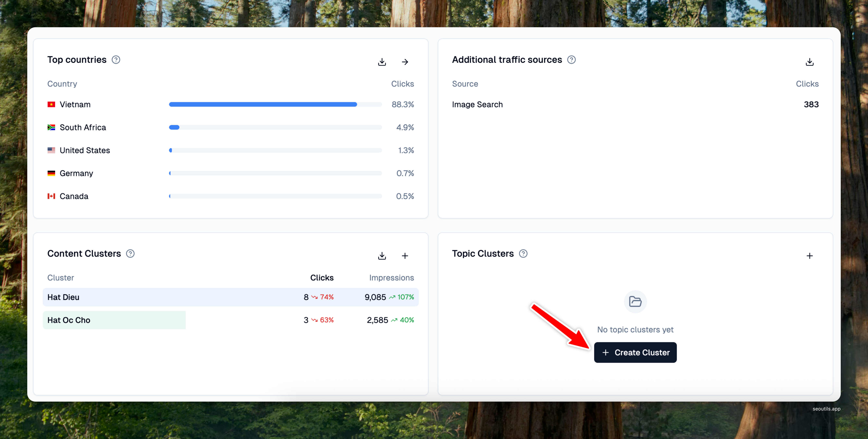Screen dimensions: 868x439
Task: Show help for Additional traffic sources
Action: [571, 60]
